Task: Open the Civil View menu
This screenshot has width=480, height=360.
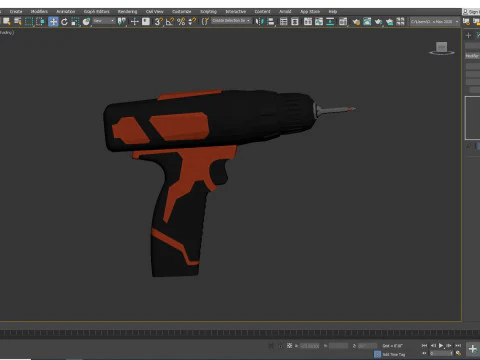Action: 154,11
